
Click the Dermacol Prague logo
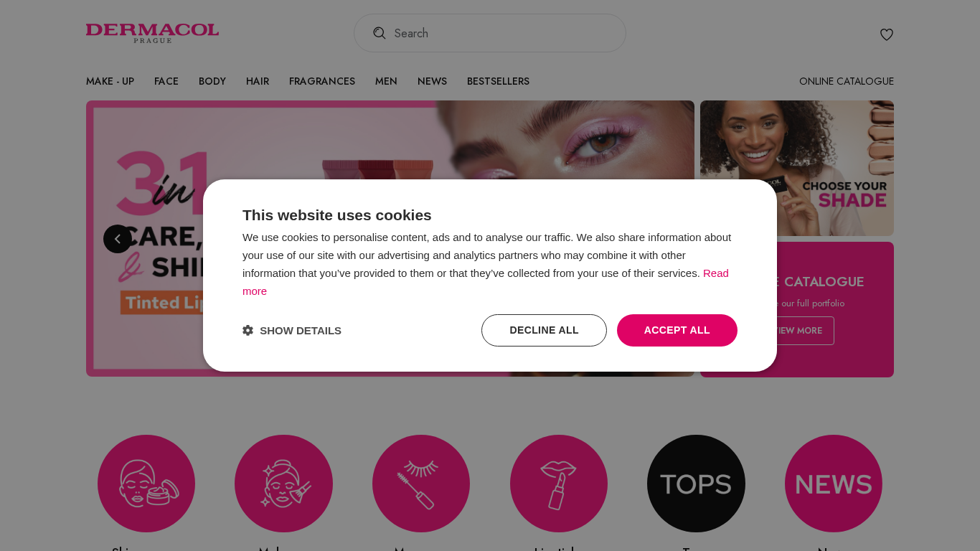(152, 33)
